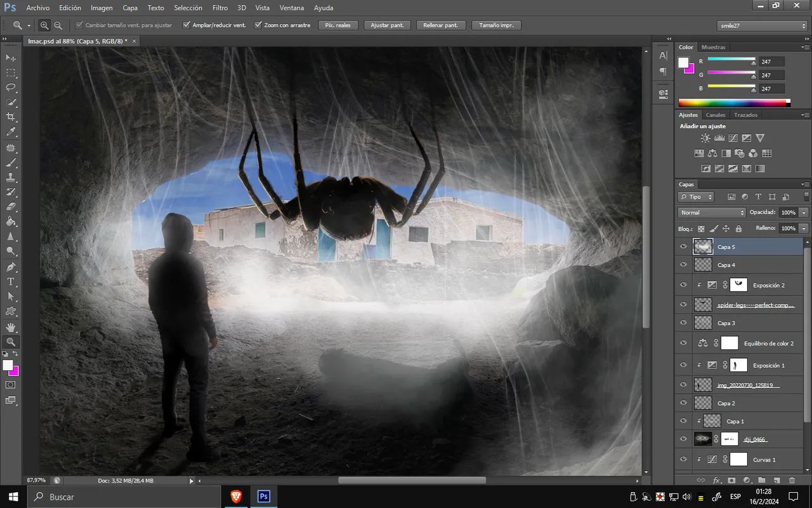Switch to the Canales tab
Screen dimensions: 812x508
[716, 115]
